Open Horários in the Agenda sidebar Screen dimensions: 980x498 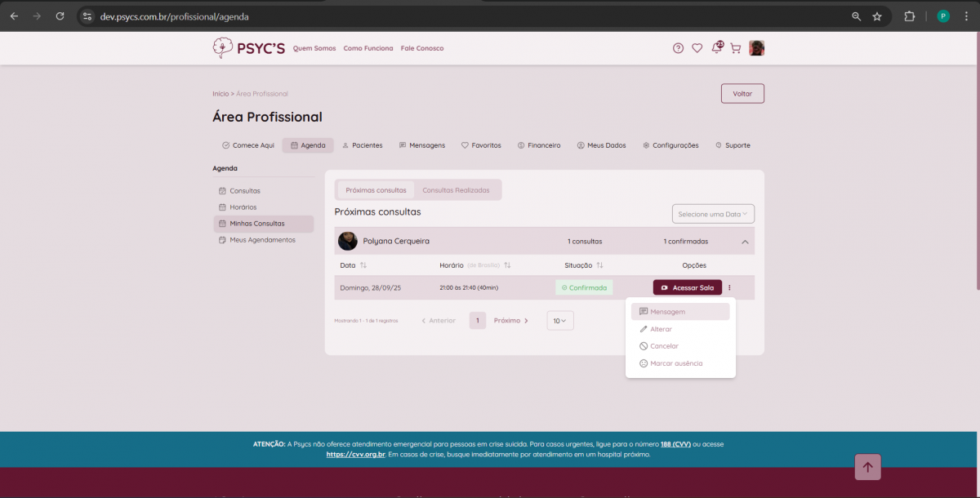pyautogui.click(x=243, y=207)
